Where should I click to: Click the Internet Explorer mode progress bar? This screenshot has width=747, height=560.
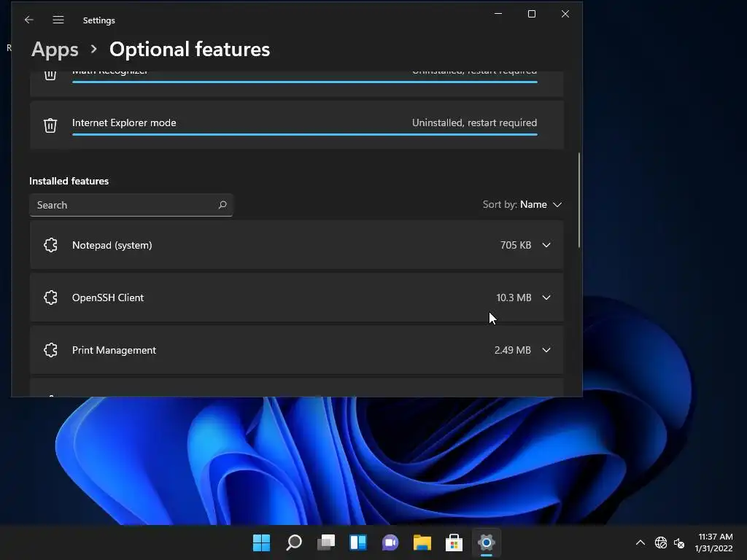point(305,135)
